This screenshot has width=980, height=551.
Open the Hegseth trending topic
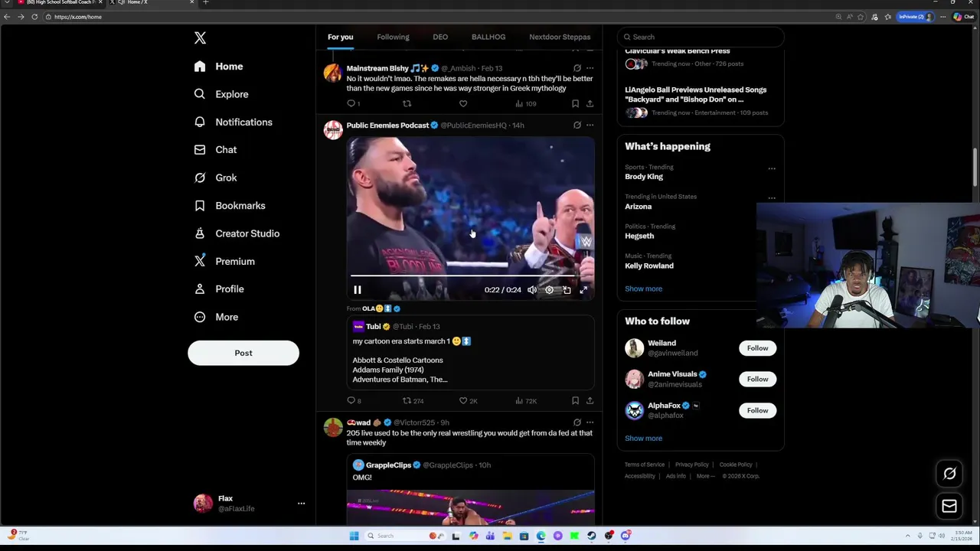(639, 236)
